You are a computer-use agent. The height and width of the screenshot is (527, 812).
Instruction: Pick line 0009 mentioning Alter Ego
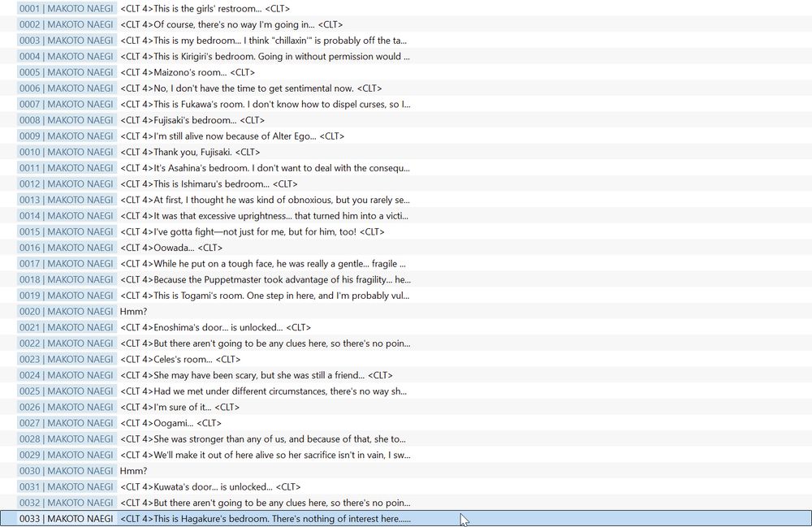[406, 136]
